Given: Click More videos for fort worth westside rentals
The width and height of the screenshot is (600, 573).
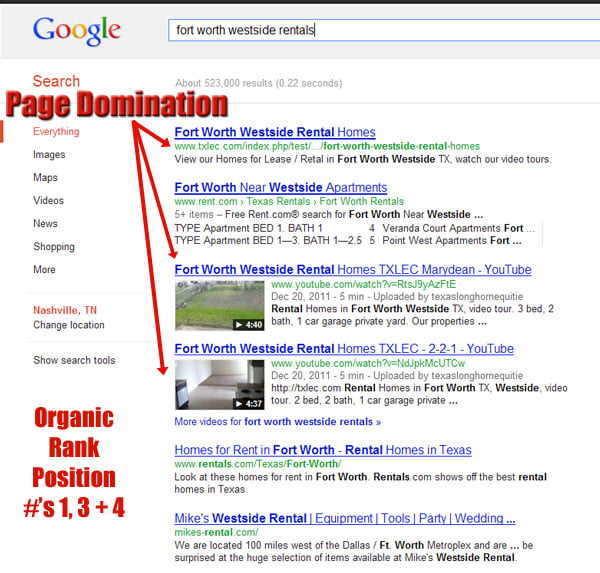Looking at the screenshot, I should pos(277,422).
